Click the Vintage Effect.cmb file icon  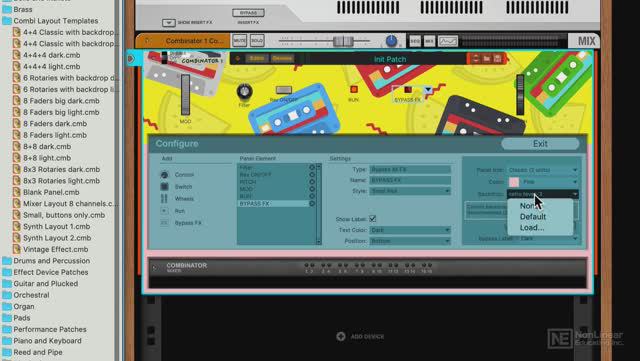point(16,249)
